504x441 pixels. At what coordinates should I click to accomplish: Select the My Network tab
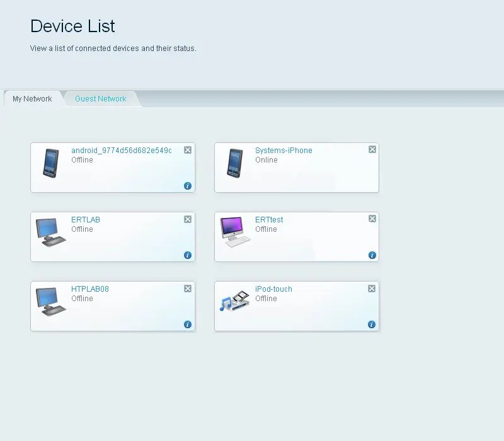(x=32, y=99)
